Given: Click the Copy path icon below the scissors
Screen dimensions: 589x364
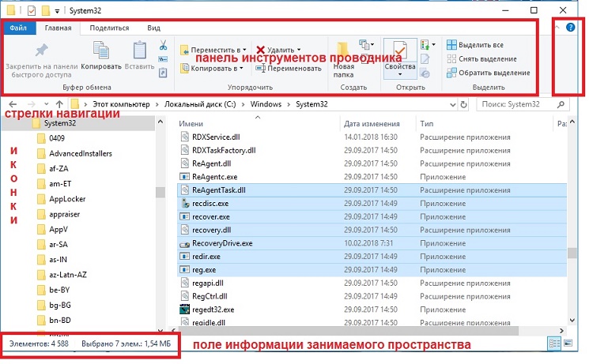Looking at the screenshot, I should click(163, 59).
